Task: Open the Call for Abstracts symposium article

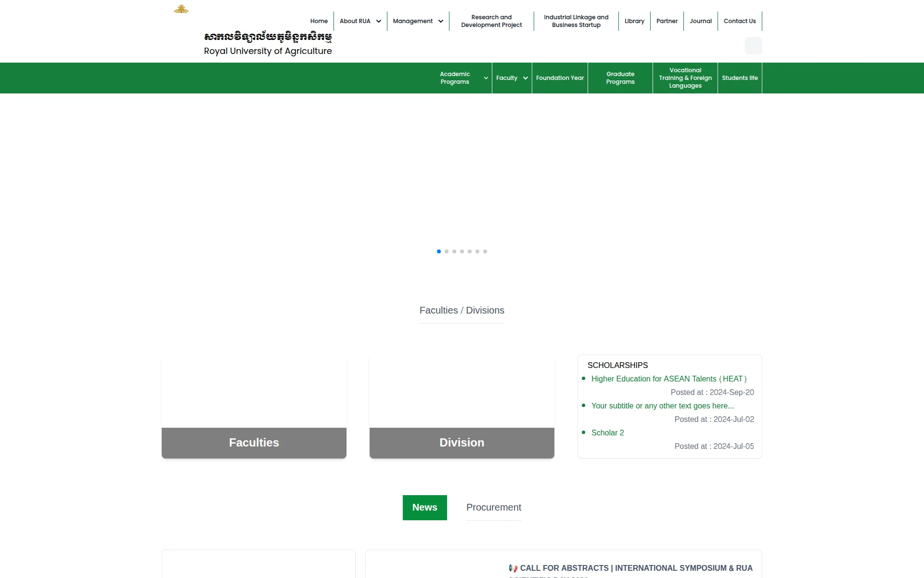Action: [x=630, y=571]
